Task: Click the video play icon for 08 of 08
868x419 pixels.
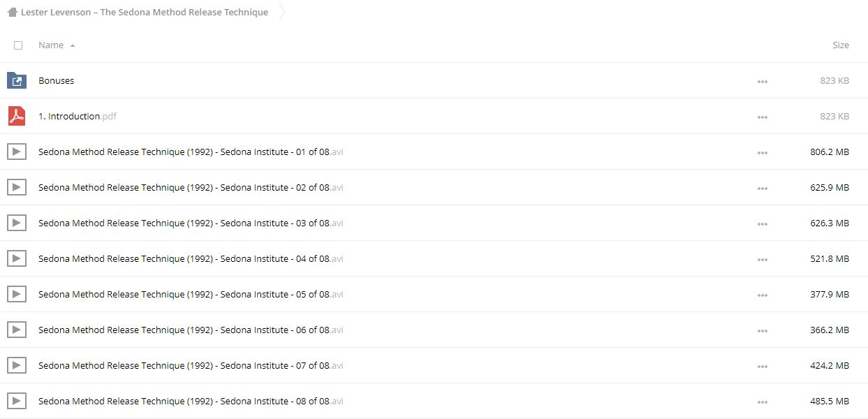Action: point(17,401)
